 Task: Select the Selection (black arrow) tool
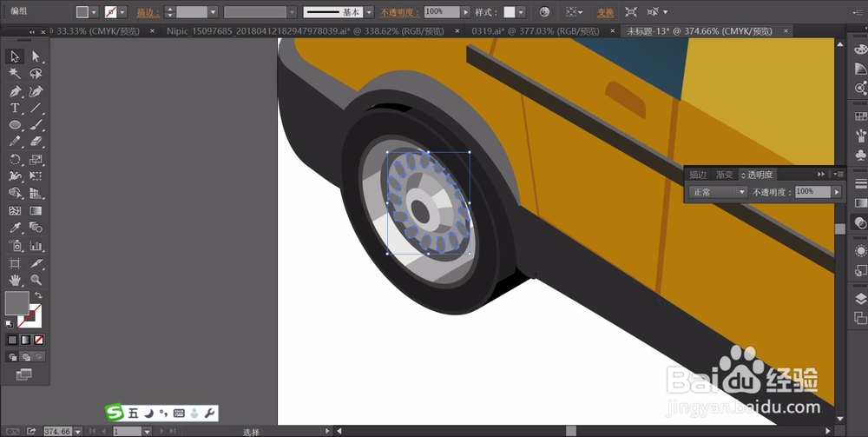tap(15, 56)
